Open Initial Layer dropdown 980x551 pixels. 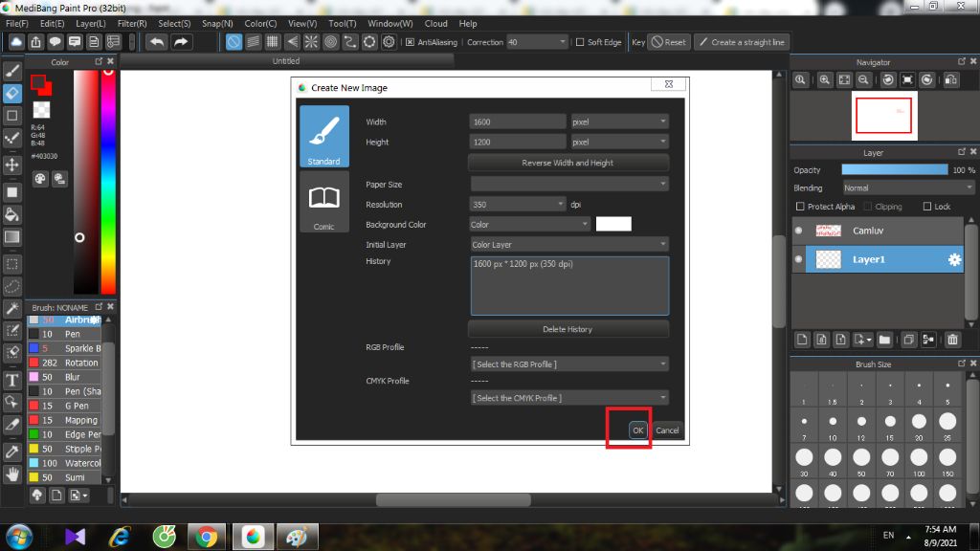click(x=569, y=244)
